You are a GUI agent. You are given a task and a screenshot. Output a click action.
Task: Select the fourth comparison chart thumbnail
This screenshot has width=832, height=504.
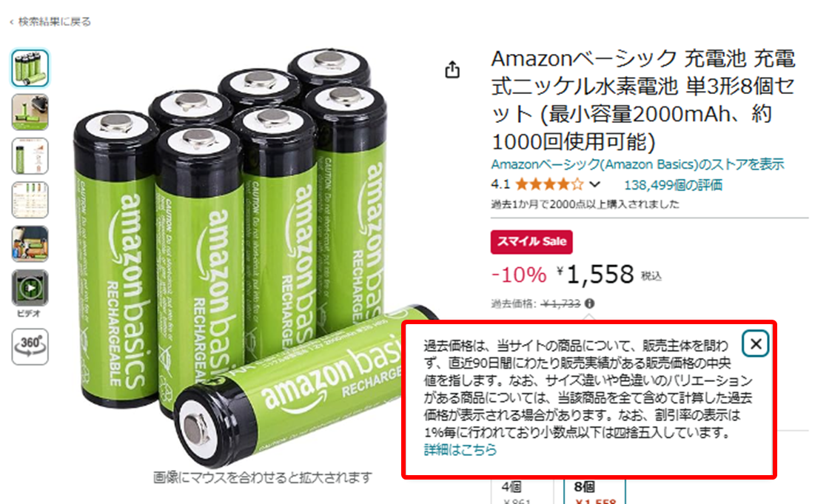point(30,200)
